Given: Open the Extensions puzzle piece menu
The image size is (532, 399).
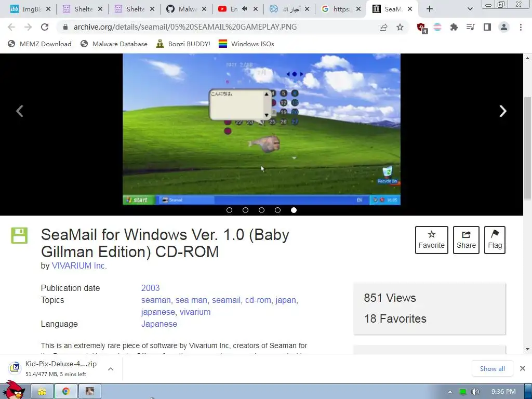Looking at the screenshot, I should (454, 27).
